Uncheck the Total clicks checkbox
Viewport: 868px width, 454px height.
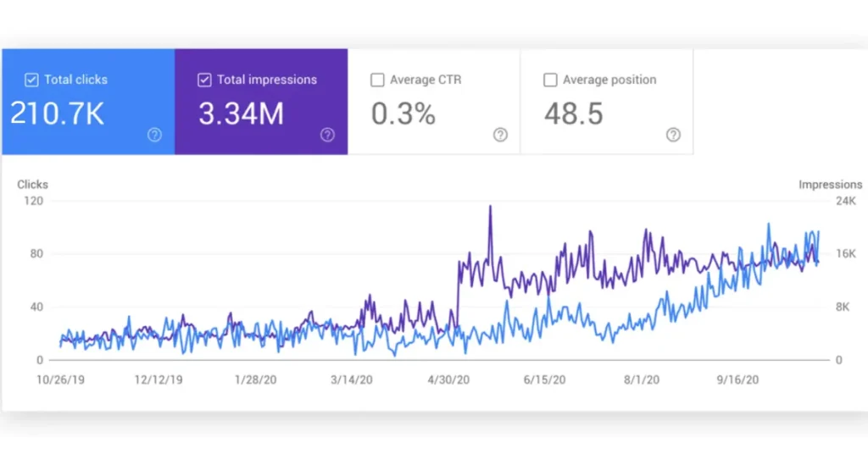[x=31, y=80]
